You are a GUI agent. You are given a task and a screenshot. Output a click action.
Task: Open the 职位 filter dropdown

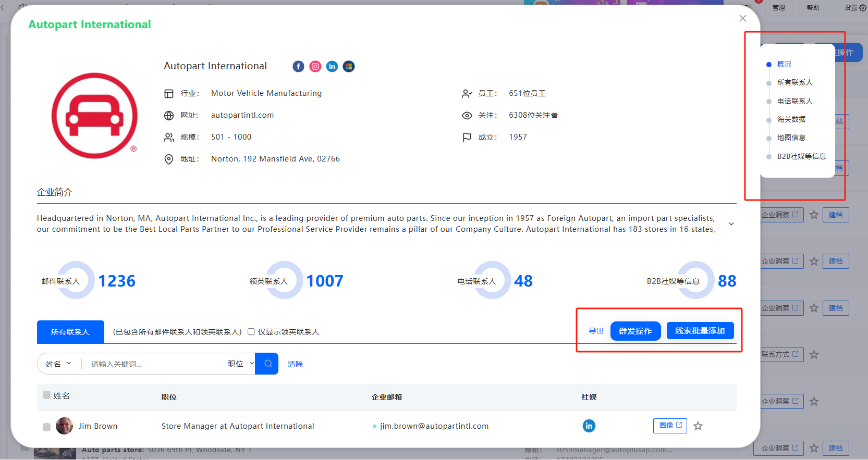tap(241, 364)
